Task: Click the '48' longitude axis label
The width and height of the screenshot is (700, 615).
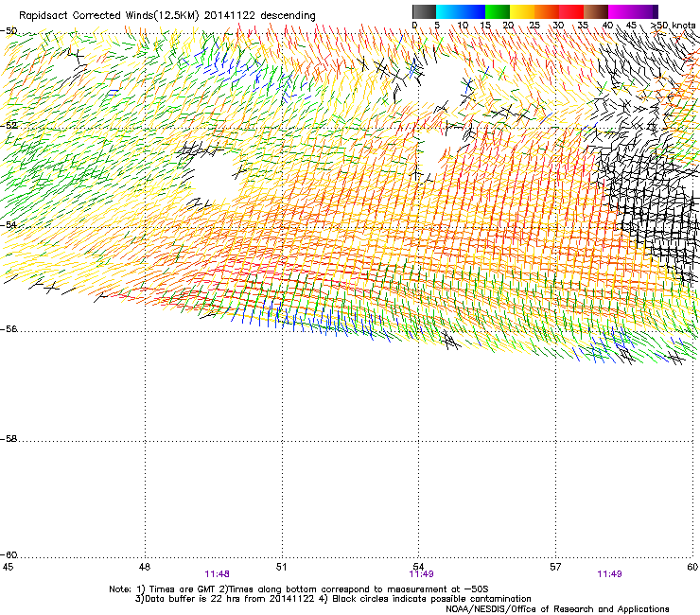Action: click(x=144, y=567)
